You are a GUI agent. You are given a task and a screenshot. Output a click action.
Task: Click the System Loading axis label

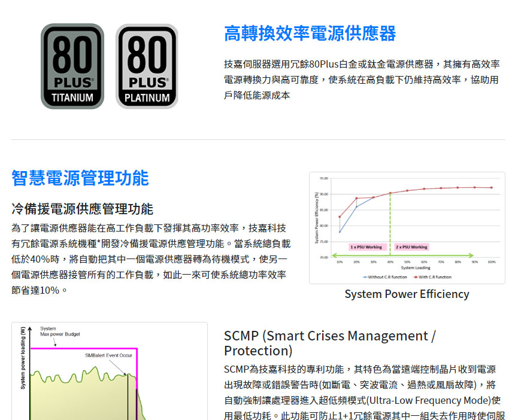tap(416, 268)
